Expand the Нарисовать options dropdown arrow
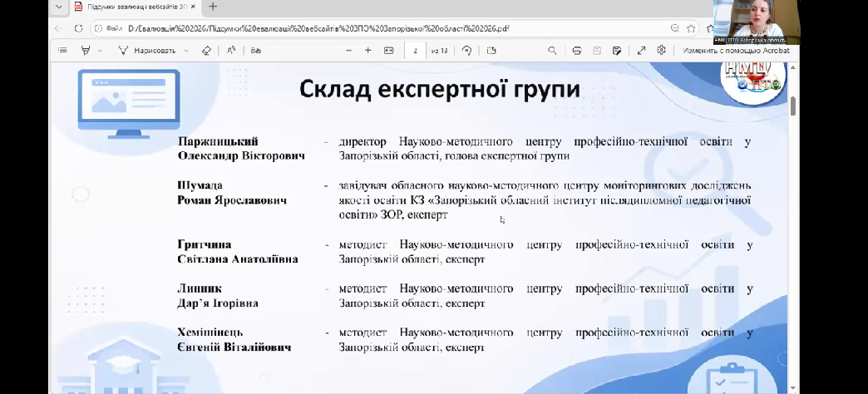The width and height of the screenshot is (868, 394). (186, 51)
